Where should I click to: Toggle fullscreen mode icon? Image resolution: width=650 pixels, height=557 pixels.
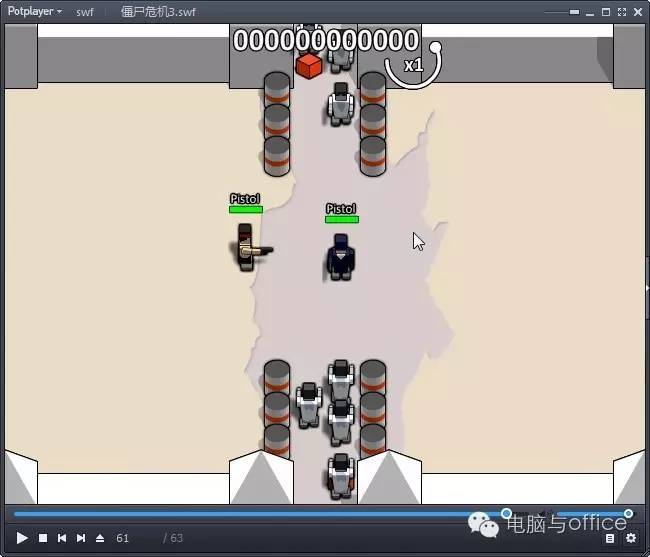click(621, 12)
